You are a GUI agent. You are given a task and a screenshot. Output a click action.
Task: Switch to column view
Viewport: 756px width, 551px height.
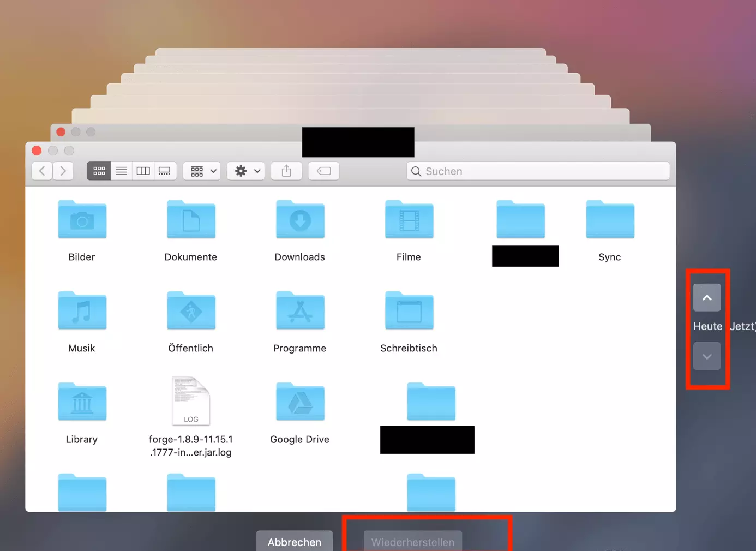143,171
